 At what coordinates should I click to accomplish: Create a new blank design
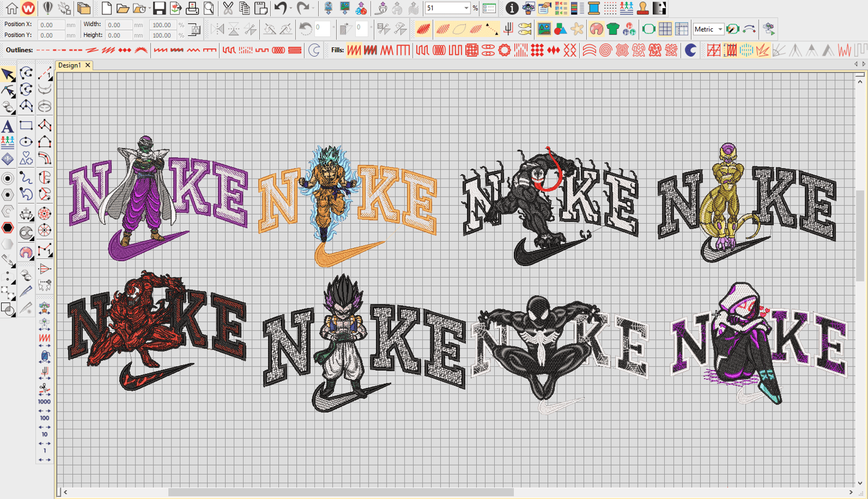coord(106,8)
